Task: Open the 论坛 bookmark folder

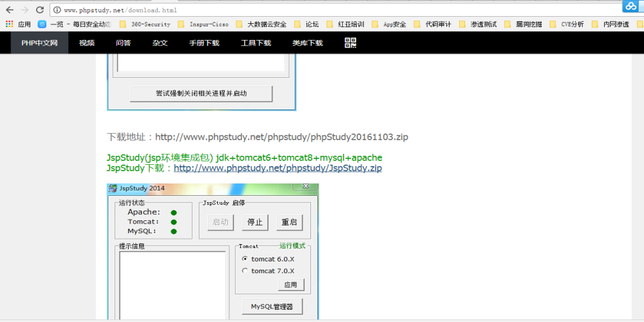Action: point(307,24)
